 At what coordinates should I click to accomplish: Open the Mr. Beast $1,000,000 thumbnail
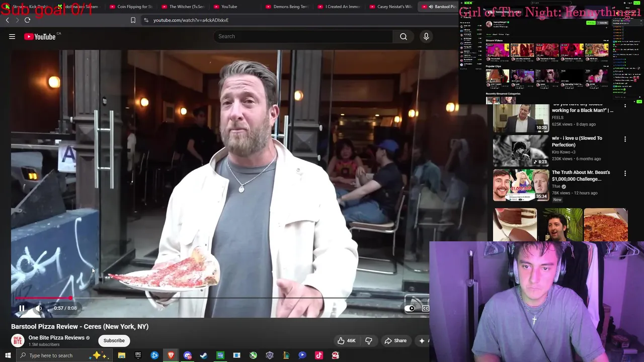(521, 185)
